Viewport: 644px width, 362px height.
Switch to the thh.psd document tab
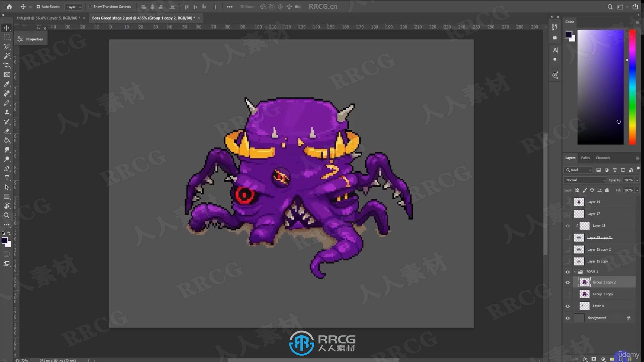48,18
